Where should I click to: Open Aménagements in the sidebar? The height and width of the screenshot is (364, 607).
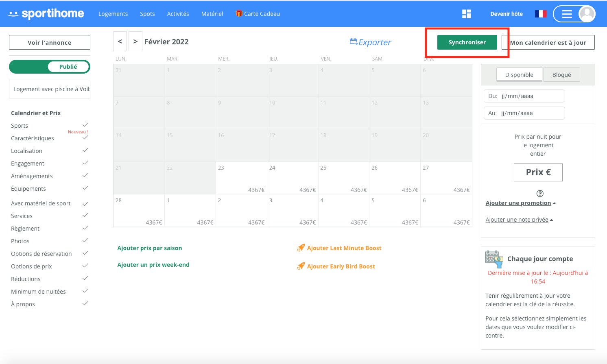32,176
